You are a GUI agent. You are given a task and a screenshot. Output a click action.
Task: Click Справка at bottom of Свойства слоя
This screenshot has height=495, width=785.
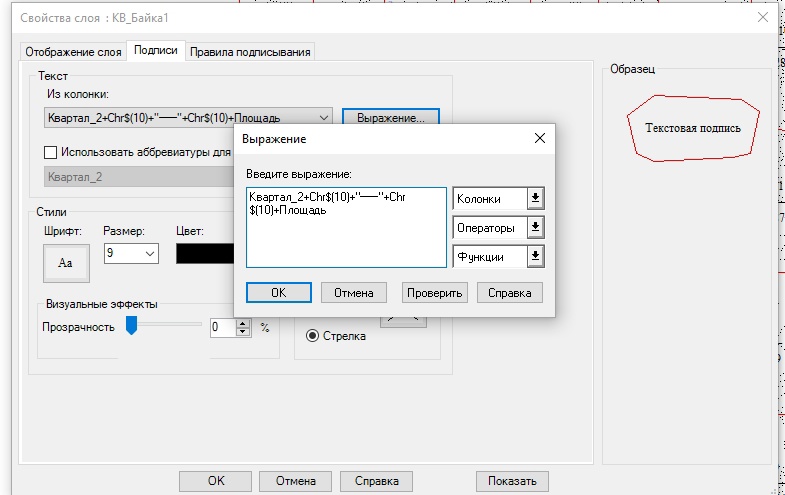[x=376, y=481]
